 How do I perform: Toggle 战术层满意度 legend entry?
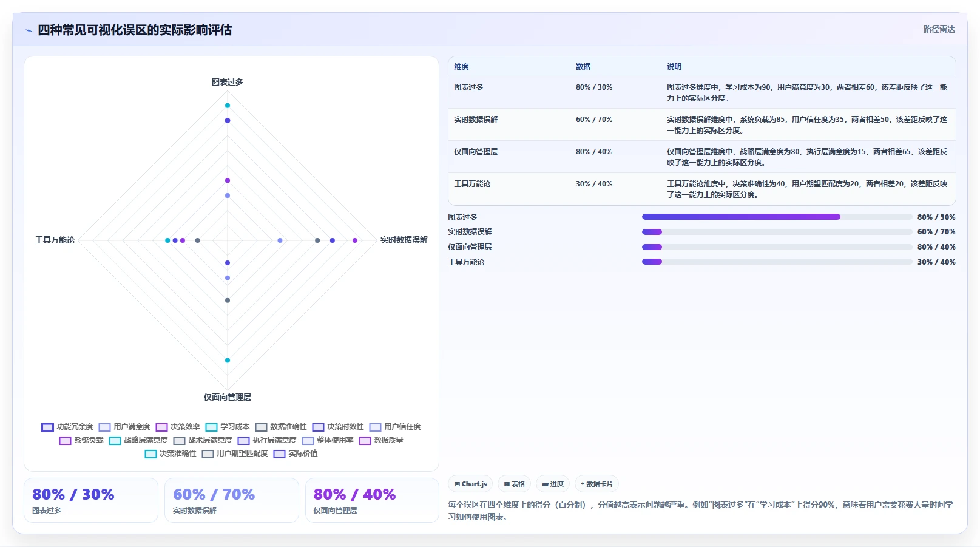203,440
